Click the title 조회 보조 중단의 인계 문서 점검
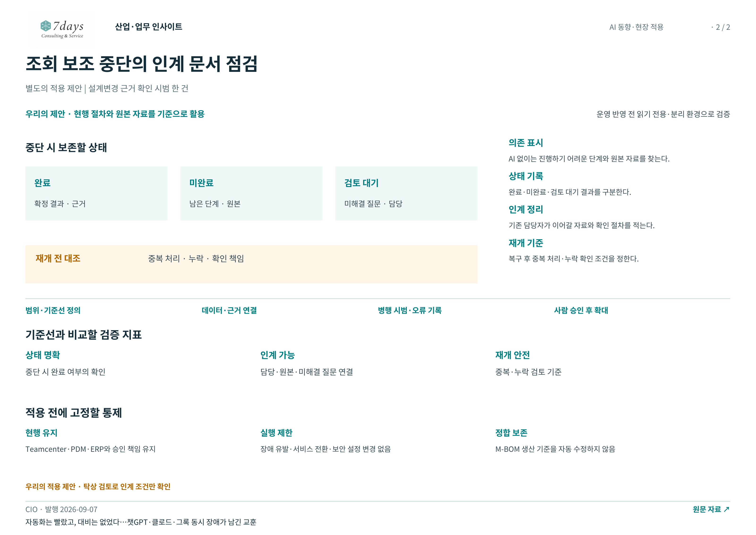The image size is (756, 535). (x=142, y=64)
